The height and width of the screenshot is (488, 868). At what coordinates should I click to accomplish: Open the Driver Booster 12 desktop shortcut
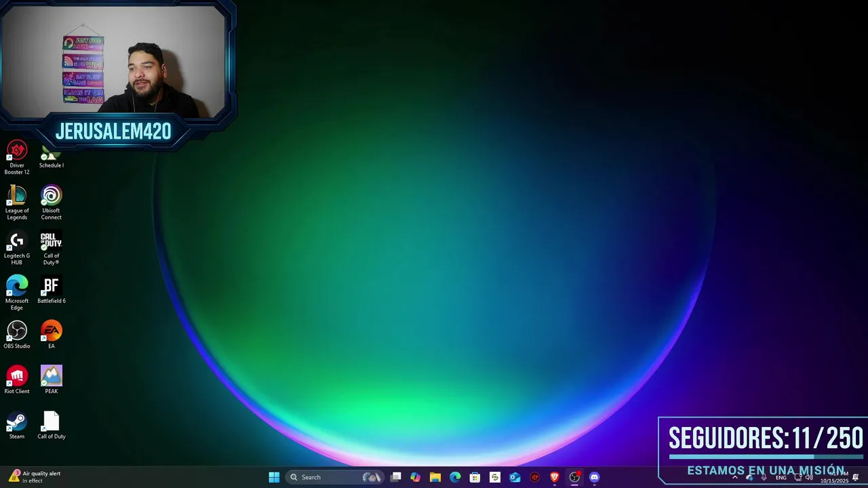17,157
